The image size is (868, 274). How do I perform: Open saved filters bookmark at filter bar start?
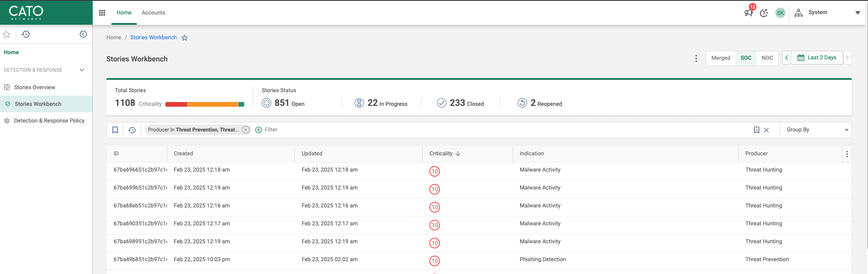115,130
